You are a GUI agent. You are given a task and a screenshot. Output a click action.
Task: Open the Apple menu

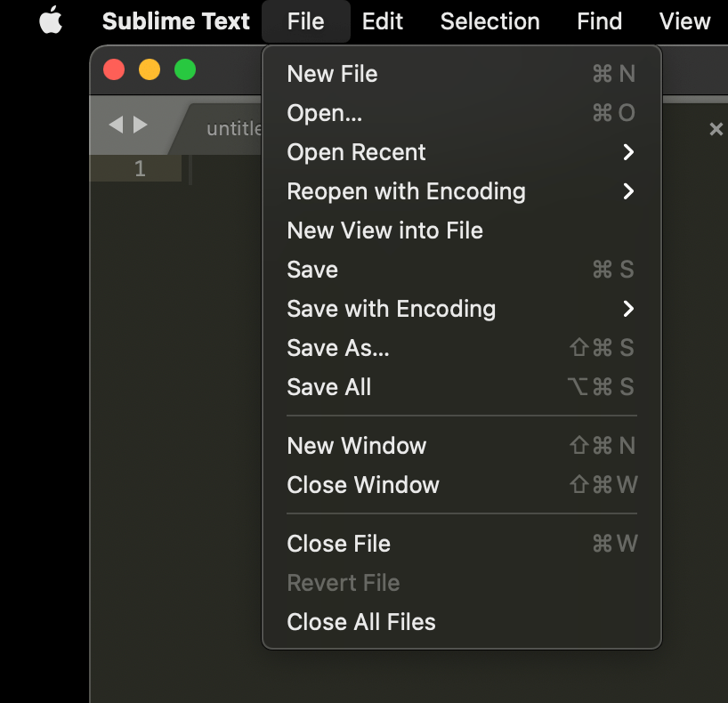coord(51,21)
